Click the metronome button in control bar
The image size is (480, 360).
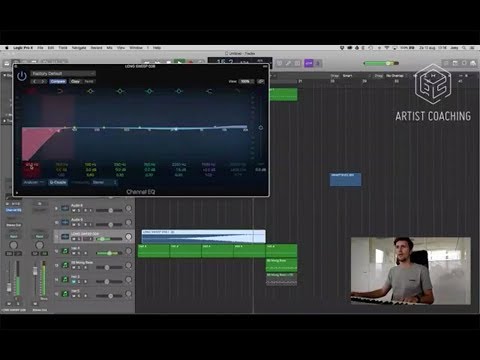[318, 63]
